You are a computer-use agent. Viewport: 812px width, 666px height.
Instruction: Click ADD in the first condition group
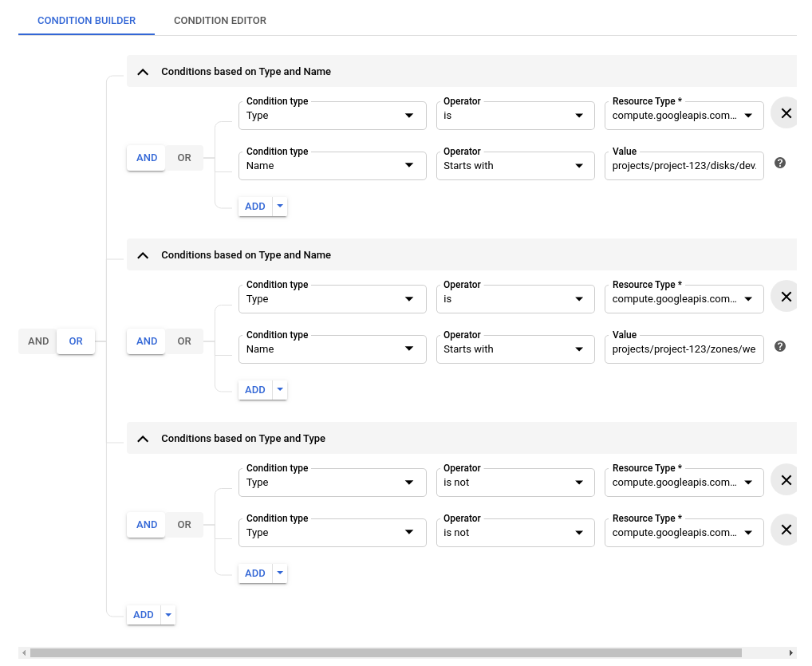(254, 206)
